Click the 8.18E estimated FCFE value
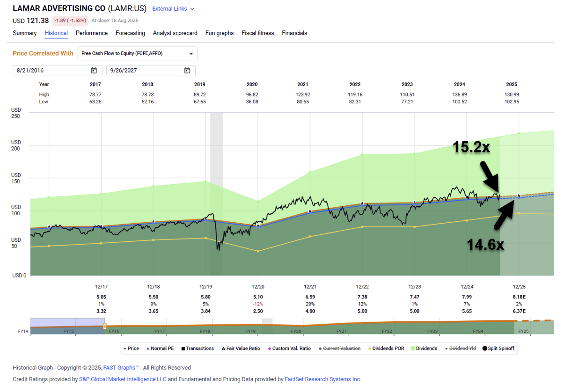 pos(519,297)
